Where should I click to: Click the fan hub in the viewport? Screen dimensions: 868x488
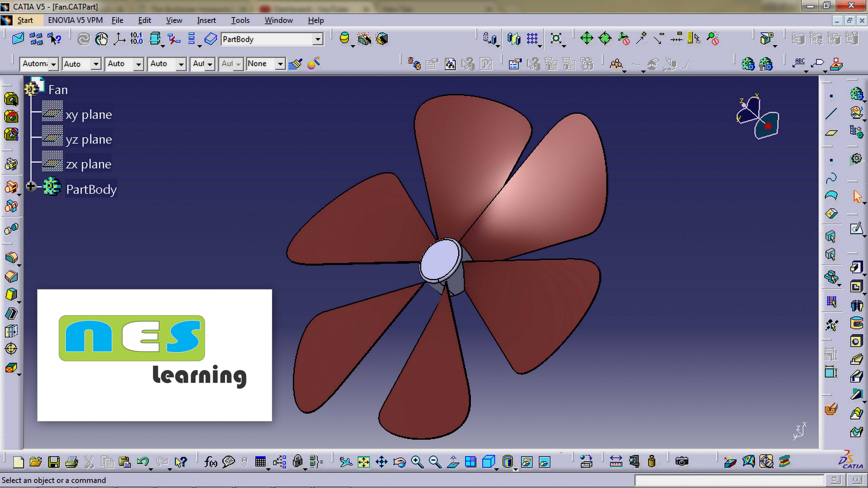(x=441, y=261)
